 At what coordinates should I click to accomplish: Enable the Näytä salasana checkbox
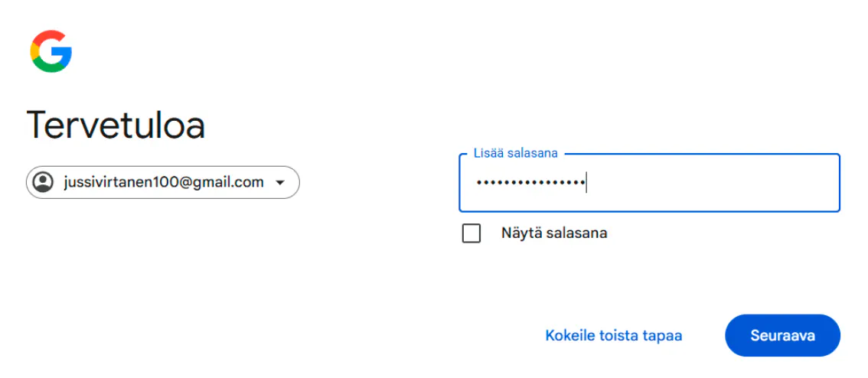472,233
